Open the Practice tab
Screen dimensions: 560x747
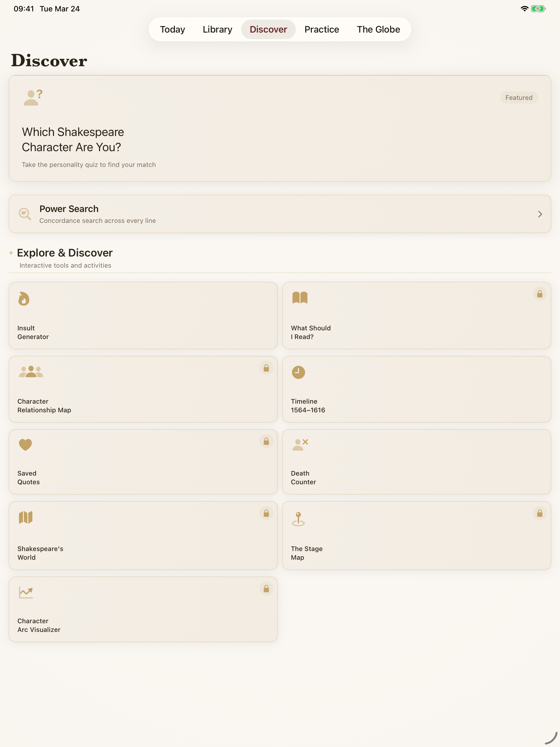(322, 29)
